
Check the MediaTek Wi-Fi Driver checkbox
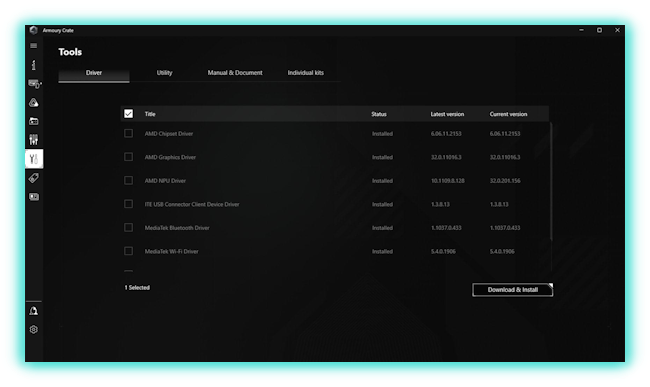point(129,251)
